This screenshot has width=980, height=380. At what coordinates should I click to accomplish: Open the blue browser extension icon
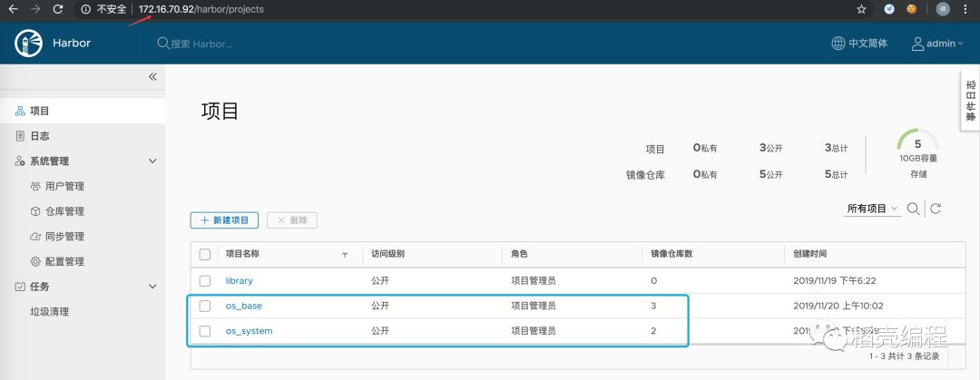889,9
